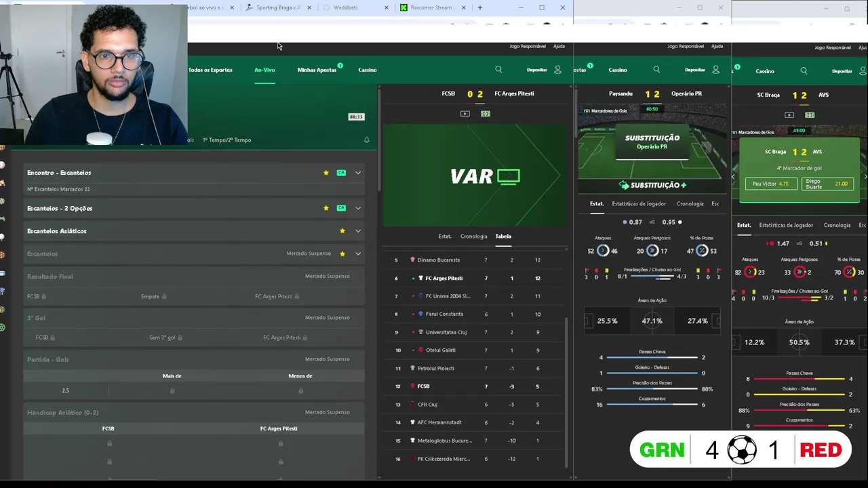Expand suspended Escanteios market chevron
This screenshot has height=488, width=868.
pos(358,253)
